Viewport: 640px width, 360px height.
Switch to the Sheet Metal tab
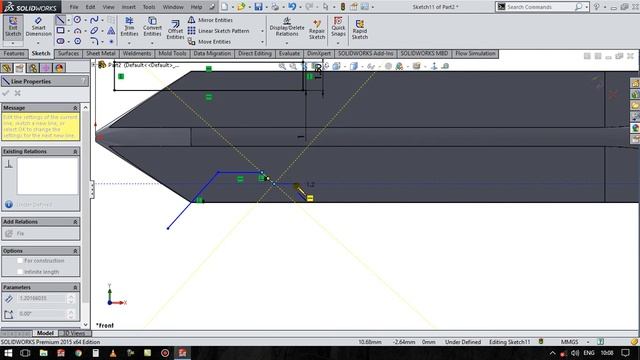click(x=100, y=53)
